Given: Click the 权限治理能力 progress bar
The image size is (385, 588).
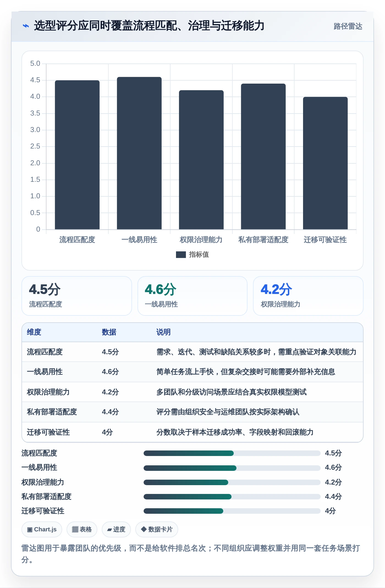Looking at the screenshot, I should tap(232, 482).
